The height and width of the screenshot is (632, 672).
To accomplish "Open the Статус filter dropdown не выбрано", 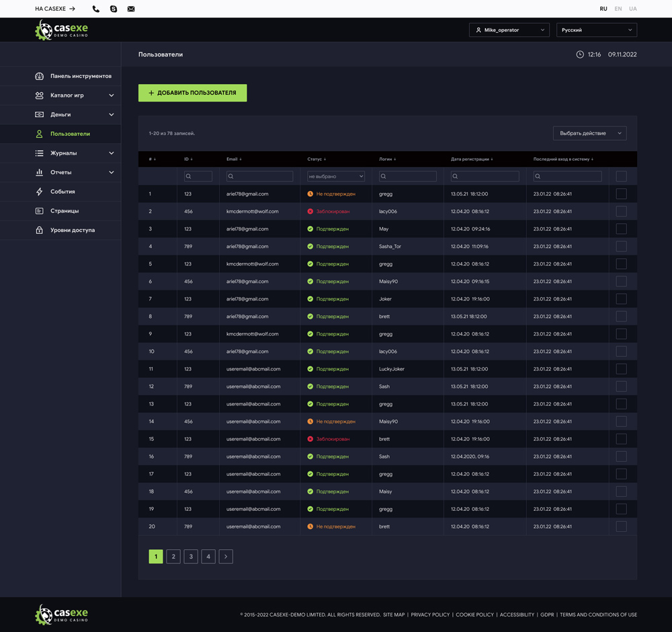I will pos(336,176).
